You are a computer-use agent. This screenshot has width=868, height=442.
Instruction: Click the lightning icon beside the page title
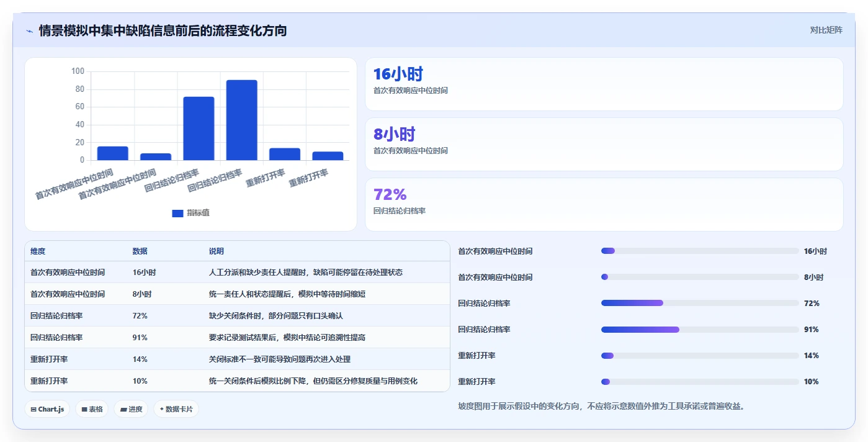pos(29,30)
